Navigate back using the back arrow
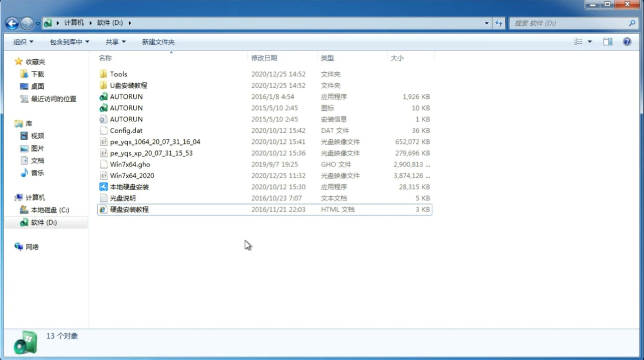The image size is (644, 360). point(12,22)
